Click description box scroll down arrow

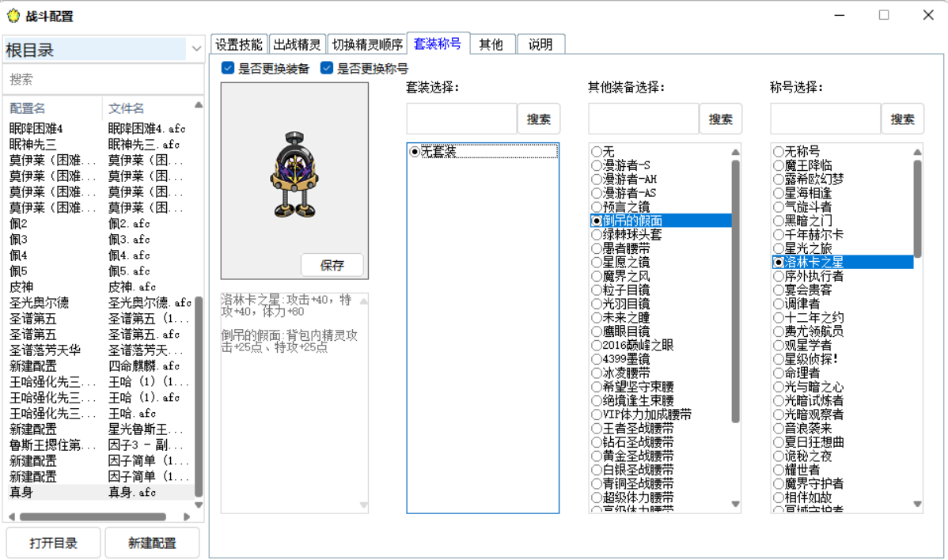[363, 505]
